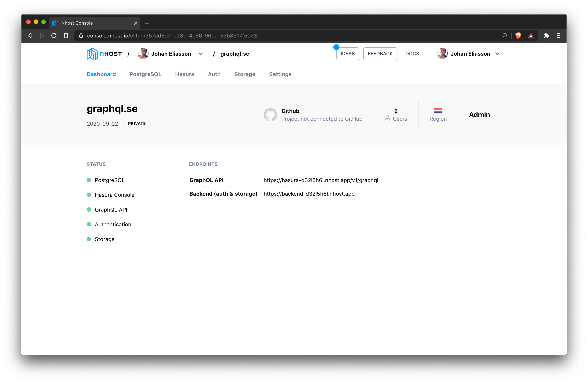This screenshot has width=588, height=383.
Task: Open Brave Rewards triangle icon
Action: point(531,36)
